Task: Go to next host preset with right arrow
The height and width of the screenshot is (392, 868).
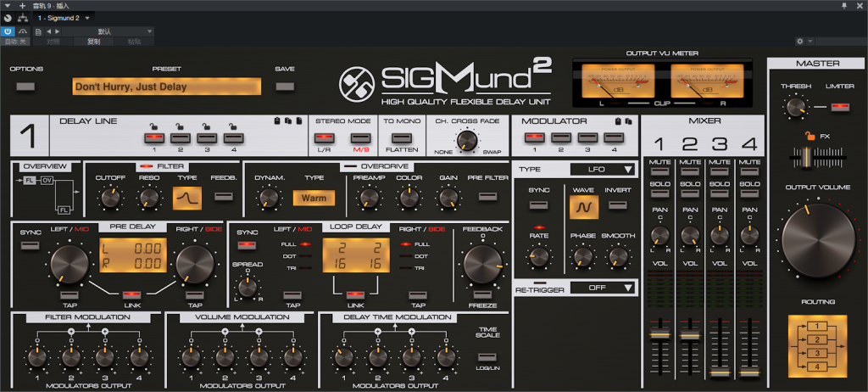Action: point(57,31)
